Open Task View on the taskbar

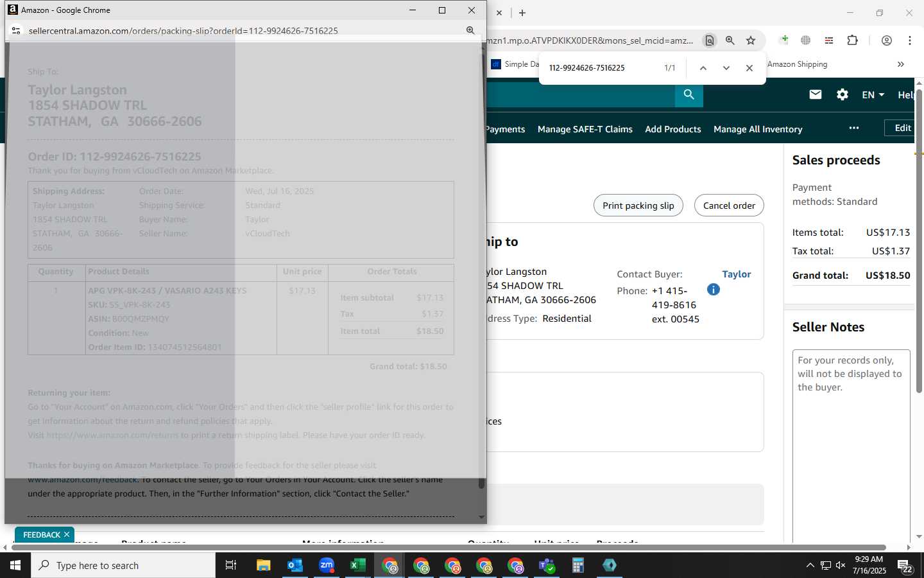[231, 565]
